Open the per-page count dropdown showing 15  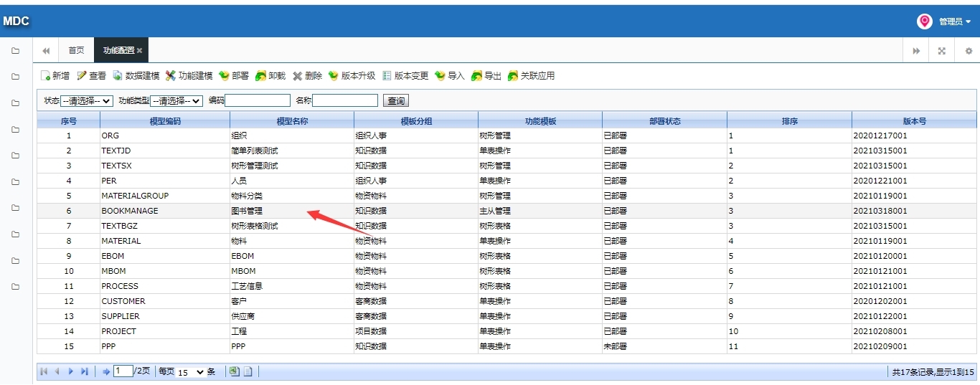pyautogui.click(x=191, y=372)
